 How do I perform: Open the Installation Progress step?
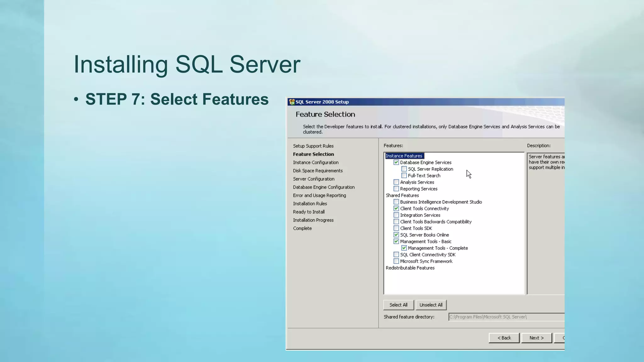313,220
